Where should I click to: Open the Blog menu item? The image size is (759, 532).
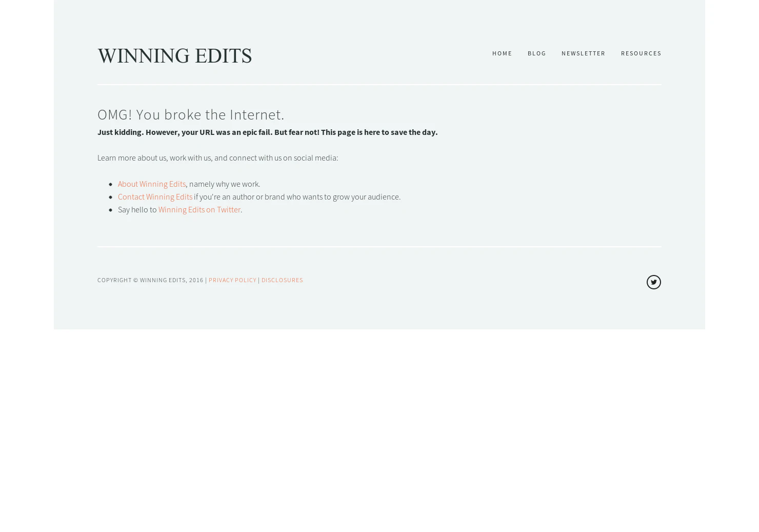pos(536,53)
